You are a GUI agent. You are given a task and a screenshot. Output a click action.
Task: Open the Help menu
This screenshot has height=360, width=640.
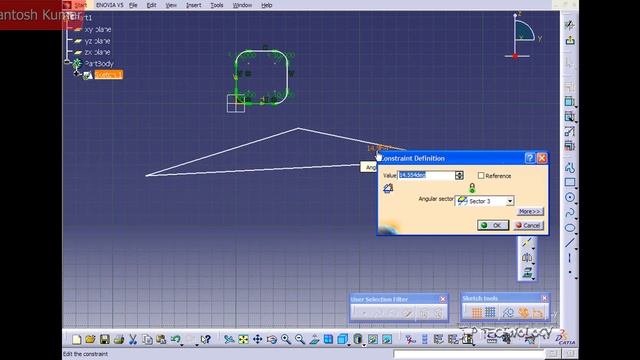pyautogui.click(x=267, y=5)
